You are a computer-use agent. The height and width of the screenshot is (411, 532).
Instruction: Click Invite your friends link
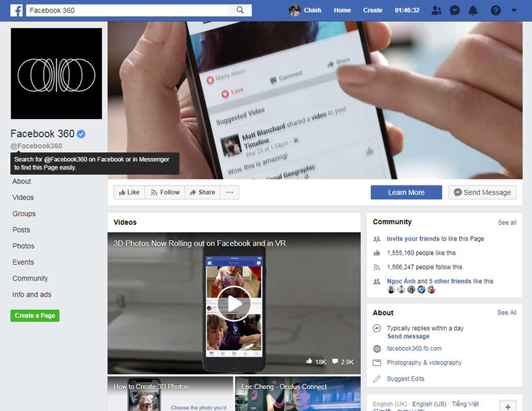click(x=413, y=239)
